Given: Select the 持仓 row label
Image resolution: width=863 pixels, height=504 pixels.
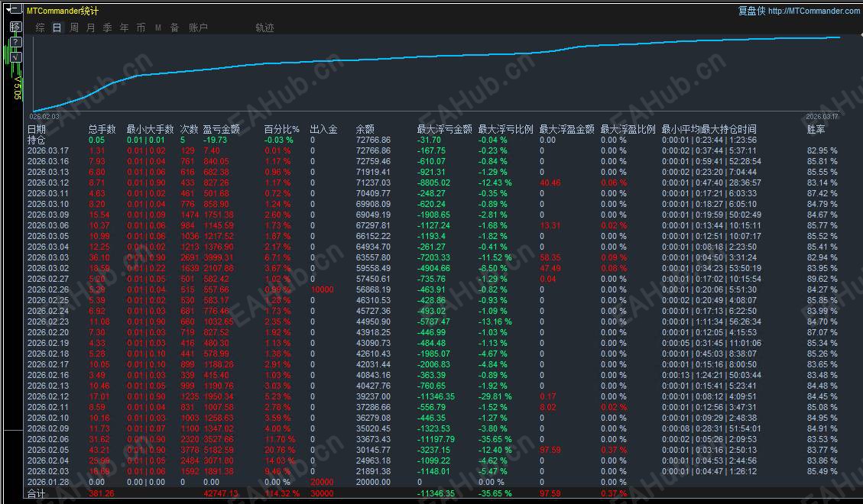Looking at the screenshot, I should pyautogui.click(x=37, y=141).
